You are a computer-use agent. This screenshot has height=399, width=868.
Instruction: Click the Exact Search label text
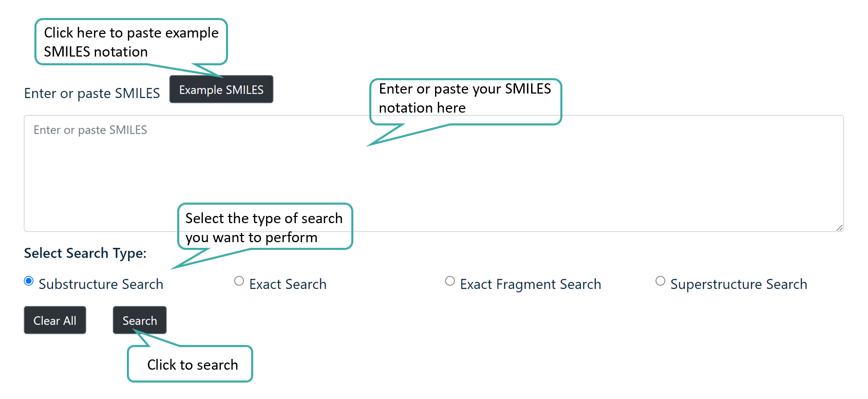(x=287, y=284)
